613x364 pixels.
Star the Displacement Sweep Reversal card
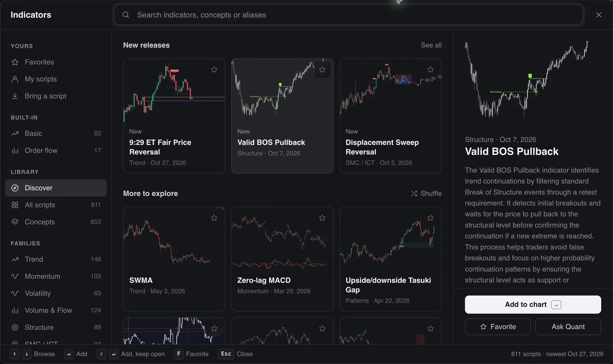(x=430, y=70)
